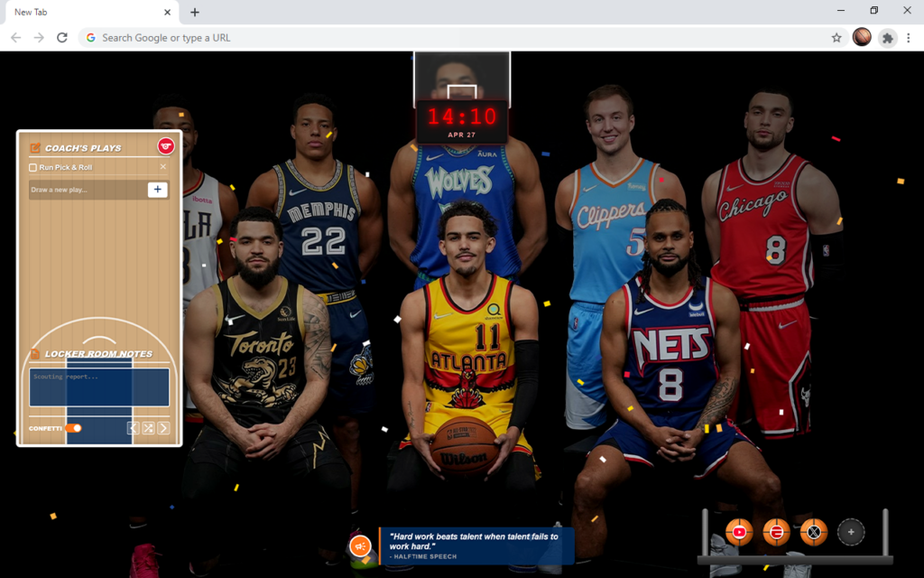Bookmark this page with the star icon
Image resolution: width=924 pixels, height=578 pixels.
pyautogui.click(x=836, y=38)
